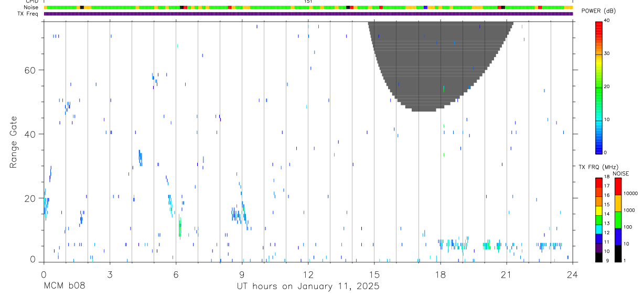Click the purple TX Freq strip above plot
Image resolution: width=644 pixels, height=297 pixels.
click(308, 14)
